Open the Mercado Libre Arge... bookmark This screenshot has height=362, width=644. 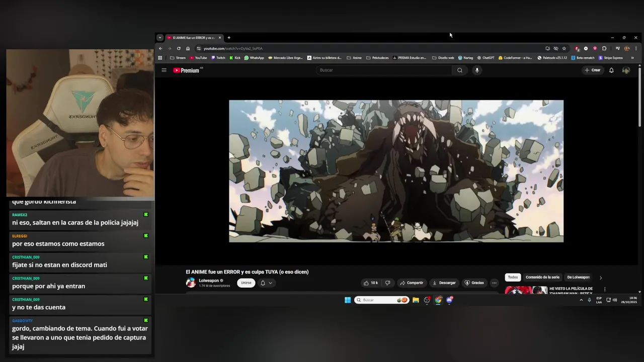pyautogui.click(x=285, y=58)
